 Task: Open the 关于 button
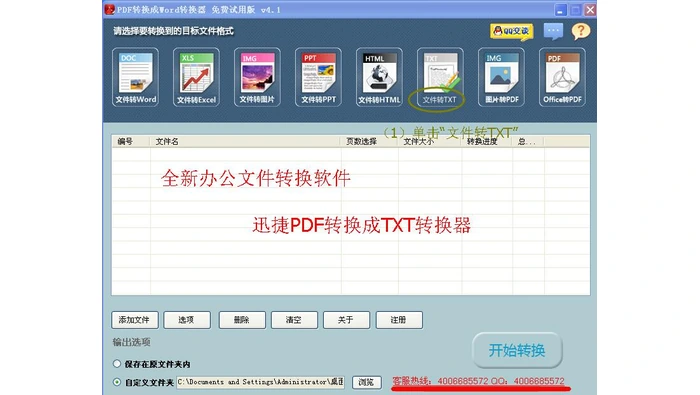pyautogui.click(x=346, y=320)
